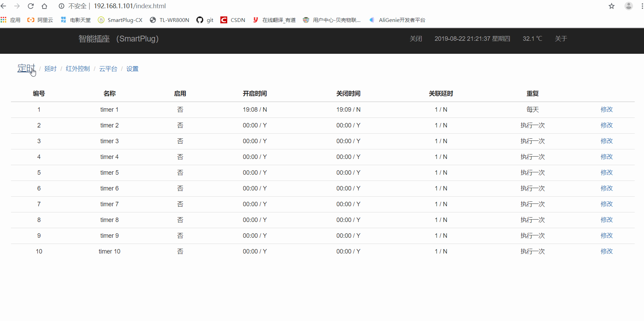644x321 pixels.
Task: Click the address bar URL field
Action: click(x=130, y=6)
